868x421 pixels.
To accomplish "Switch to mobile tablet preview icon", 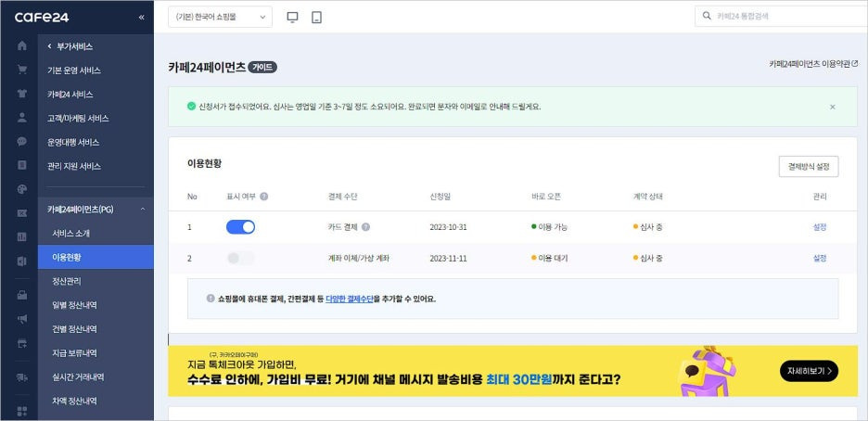I will [x=316, y=17].
